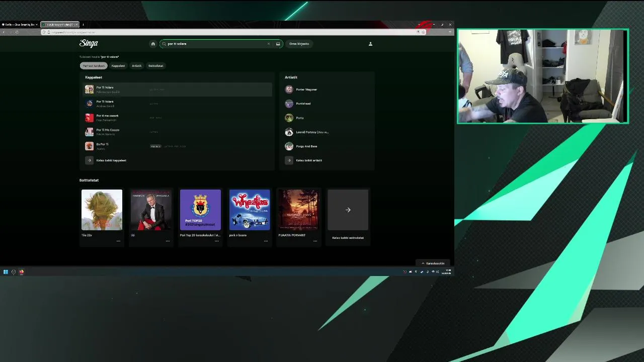This screenshot has width=644, height=362.
Task: Clear the search field with X
Action: point(269,44)
